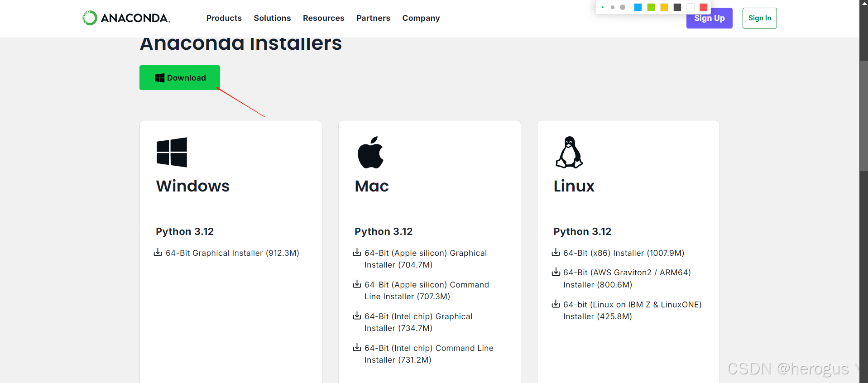
Task: Click download icon beside Apple silicon Graphical Installer
Action: tap(357, 252)
